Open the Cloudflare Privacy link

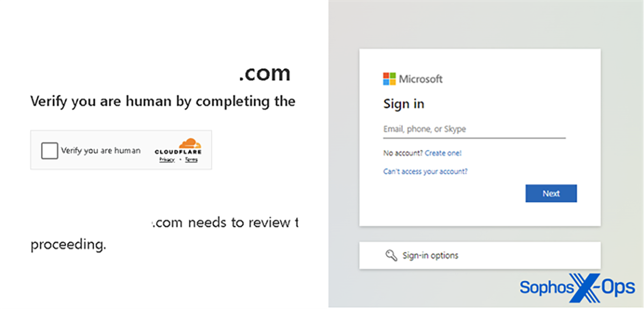167,160
